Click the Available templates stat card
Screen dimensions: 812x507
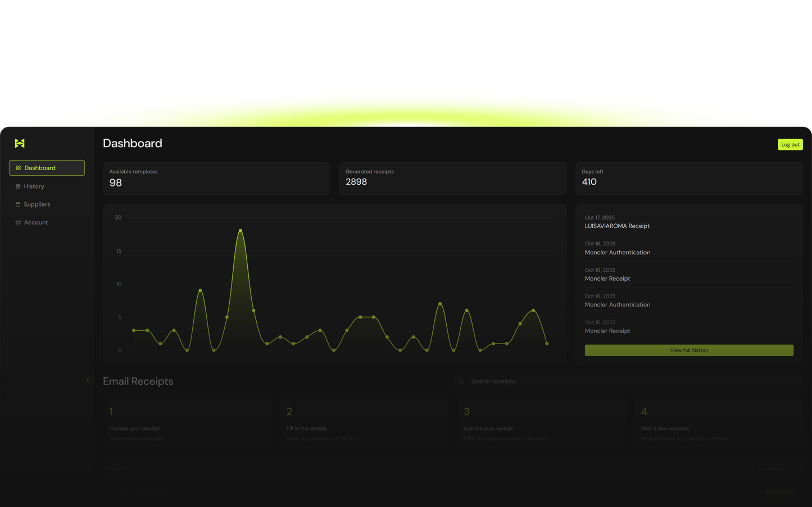pos(216,179)
